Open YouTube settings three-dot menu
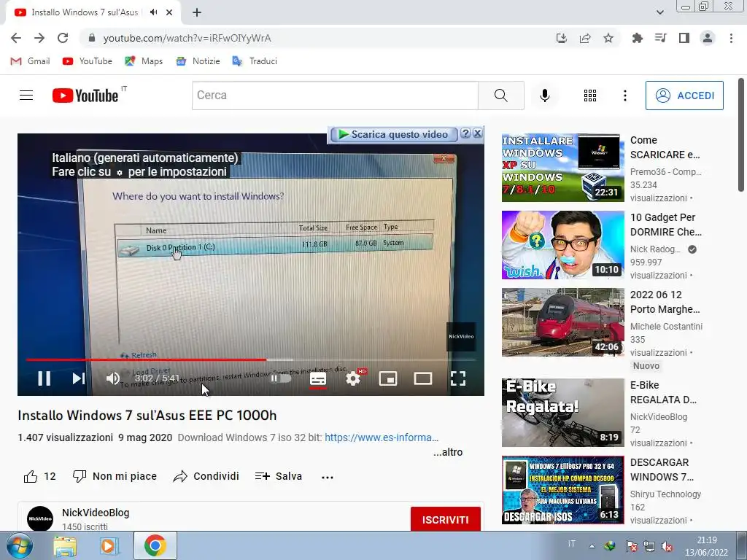The width and height of the screenshot is (747, 560). coord(625,96)
